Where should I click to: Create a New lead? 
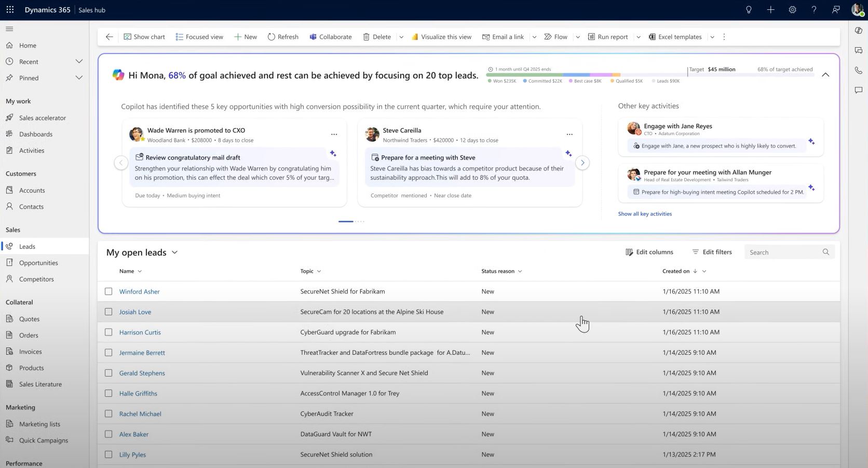[x=246, y=37]
